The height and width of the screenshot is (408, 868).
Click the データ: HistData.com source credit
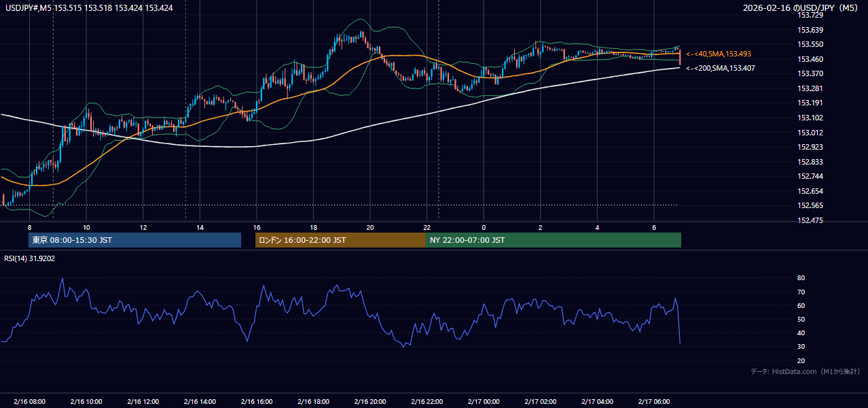click(x=805, y=371)
